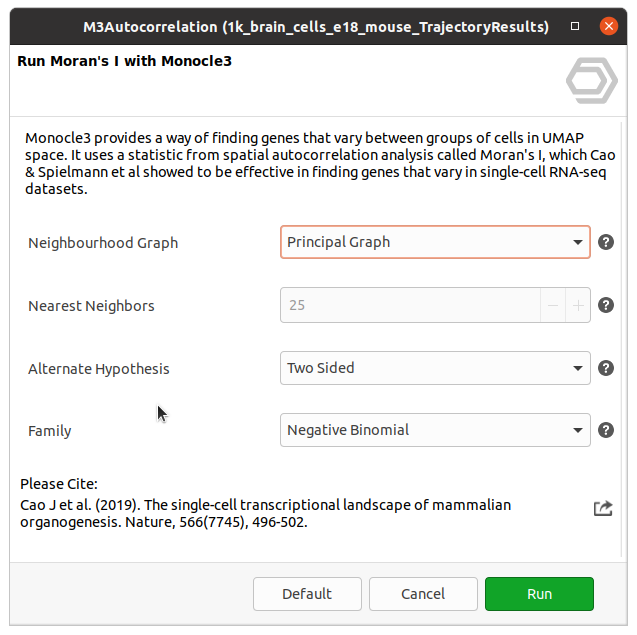The width and height of the screenshot is (637, 635).
Task: Cancel the Moran's I dialog
Action: coord(423,594)
